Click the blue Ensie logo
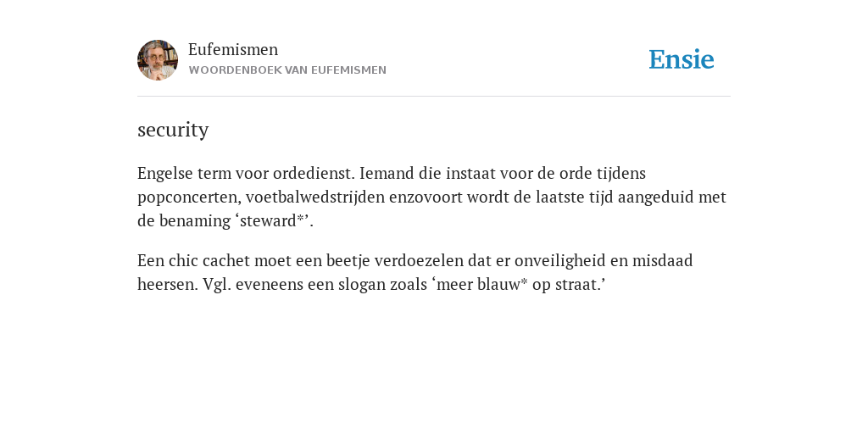The height and width of the screenshot is (434, 868). [682, 59]
